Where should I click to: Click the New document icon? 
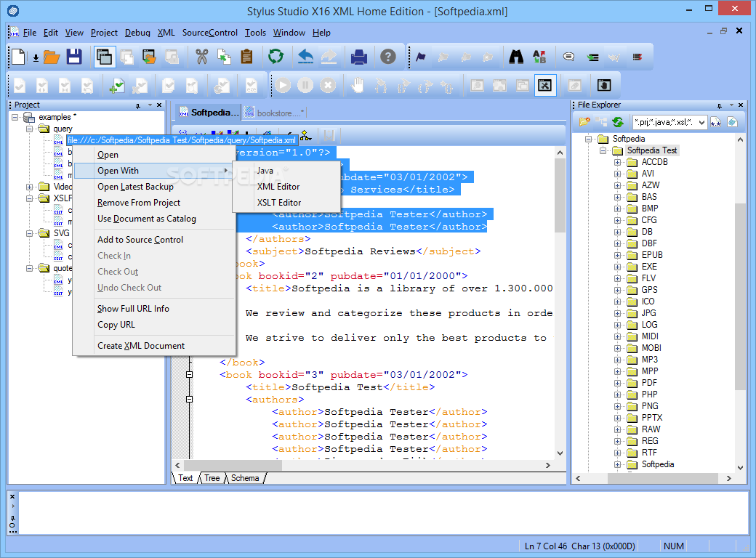pos(19,57)
